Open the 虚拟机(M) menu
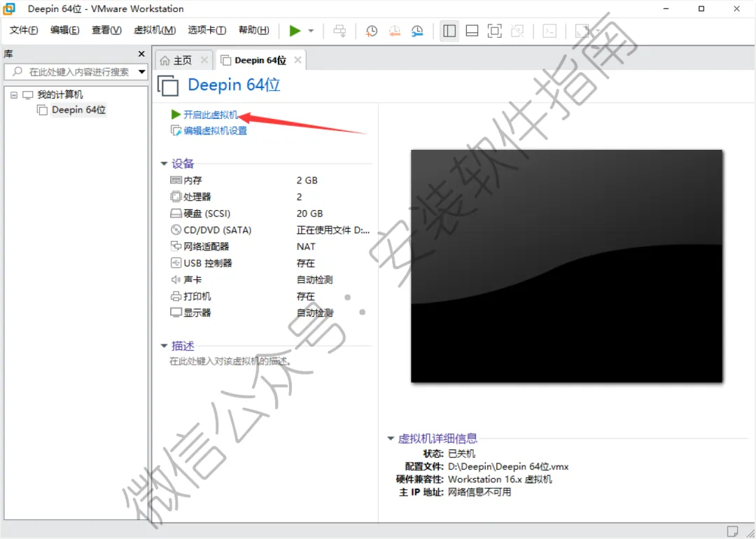The height and width of the screenshot is (539, 756). [154, 30]
